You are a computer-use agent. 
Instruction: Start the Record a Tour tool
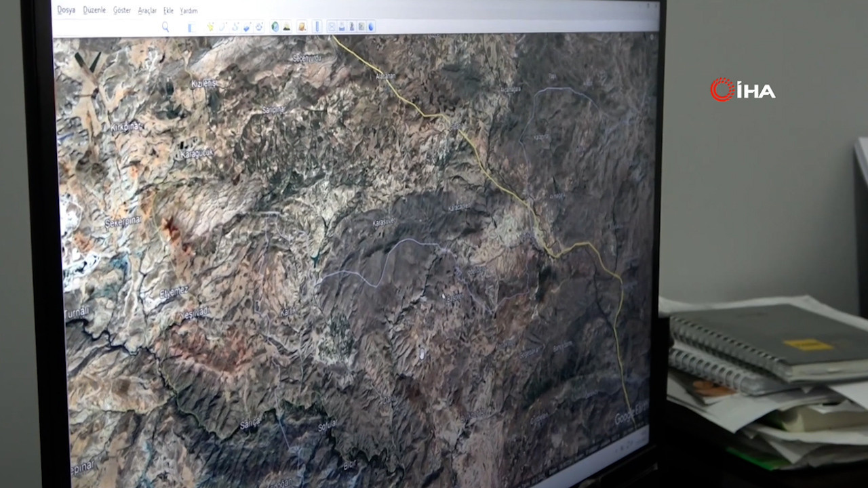click(259, 27)
